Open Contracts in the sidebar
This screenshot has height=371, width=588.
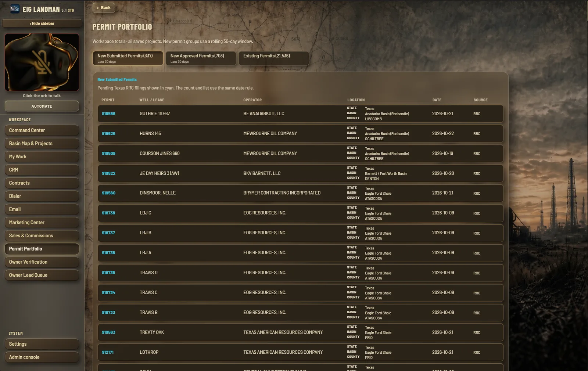pyautogui.click(x=42, y=183)
